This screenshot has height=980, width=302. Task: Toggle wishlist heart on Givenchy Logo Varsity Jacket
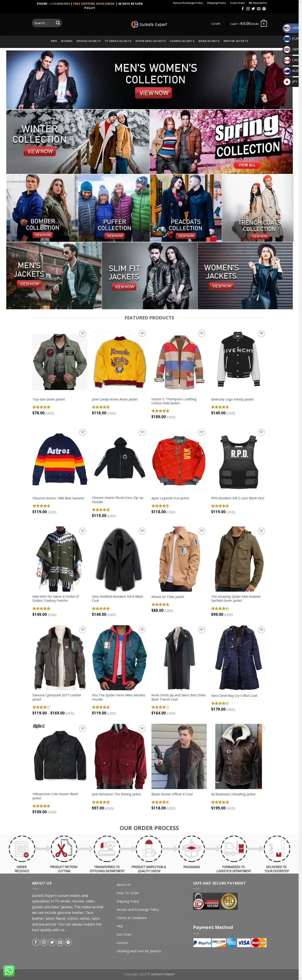(261, 334)
